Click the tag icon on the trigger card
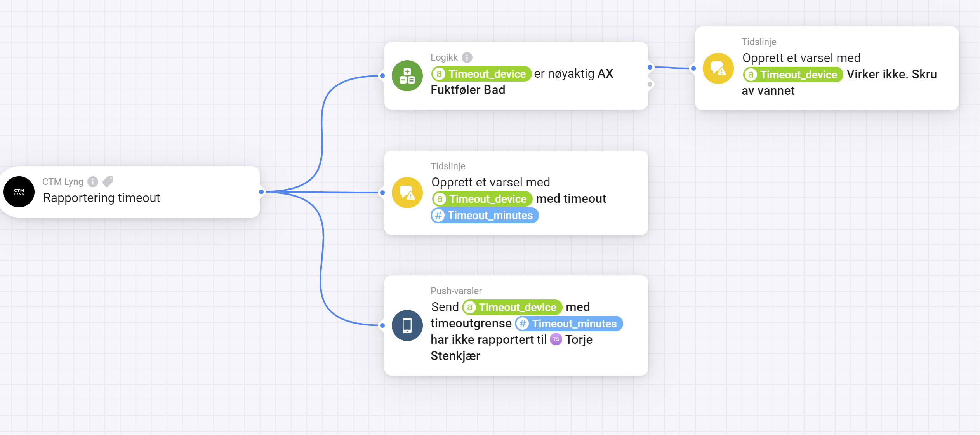 pos(108,181)
